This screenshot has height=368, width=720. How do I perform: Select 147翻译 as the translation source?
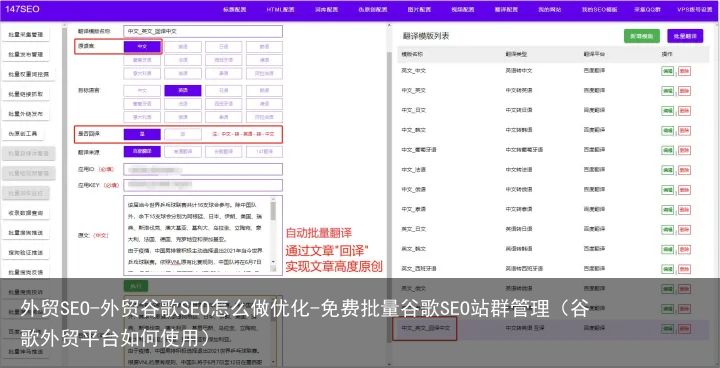264,152
